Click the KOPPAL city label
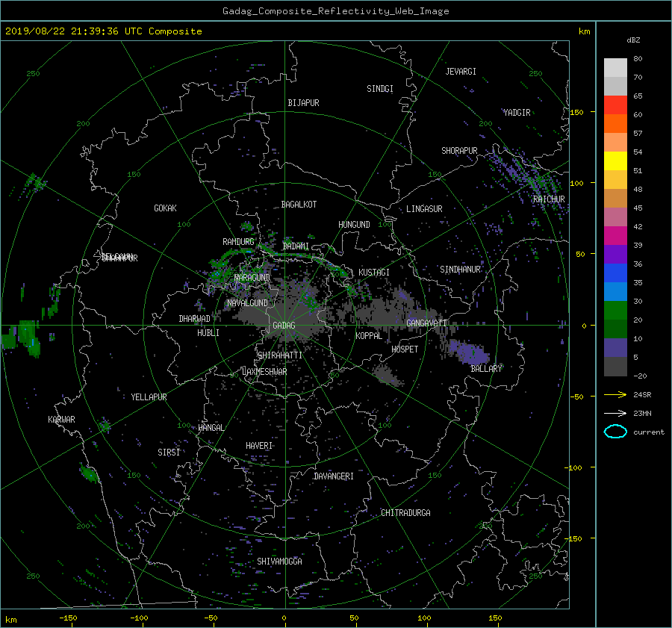Image resolution: width=672 pixels, height=628 pixels. (369, 336)
